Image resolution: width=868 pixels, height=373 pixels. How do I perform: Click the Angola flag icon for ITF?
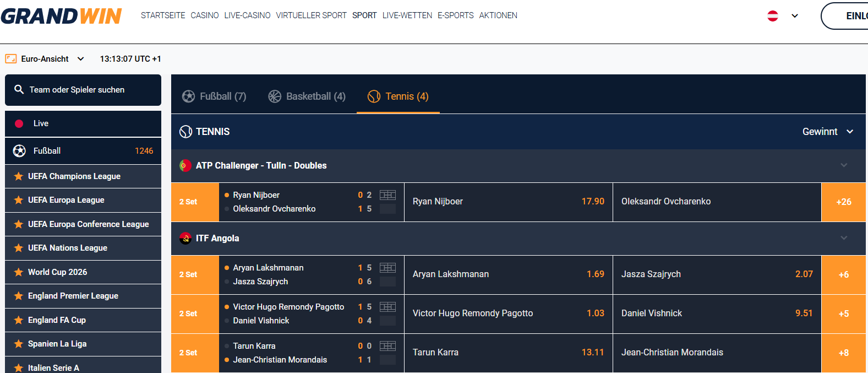pyautogui.click(x=185, y=238)
